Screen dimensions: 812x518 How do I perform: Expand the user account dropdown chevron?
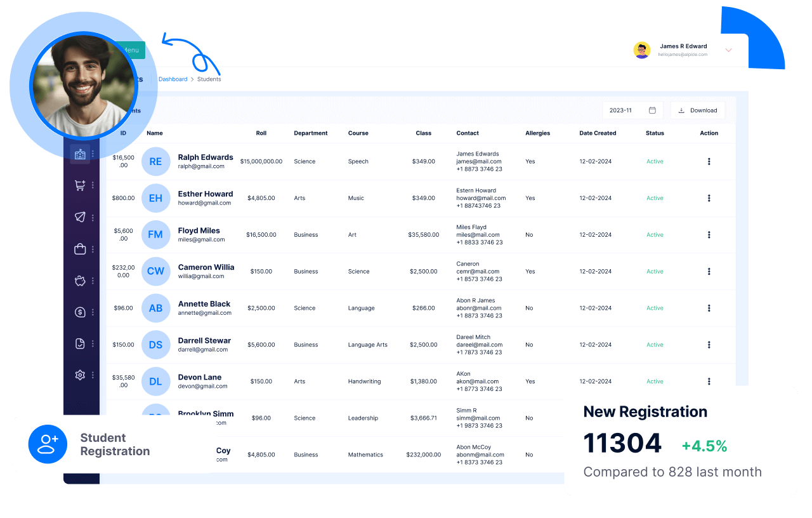coord(728,50)
